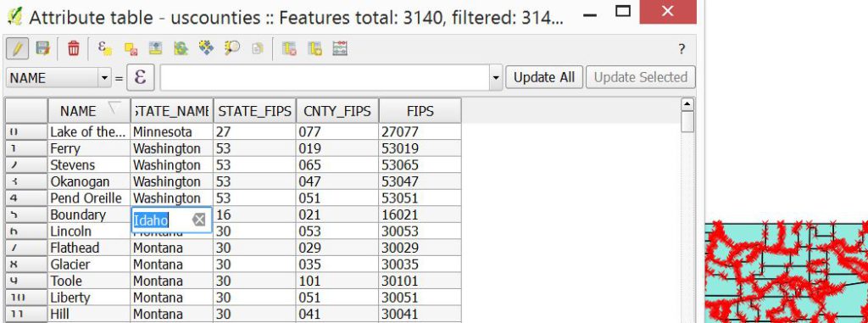
Task: Select the row header for Stevens county
Action: 26,164
